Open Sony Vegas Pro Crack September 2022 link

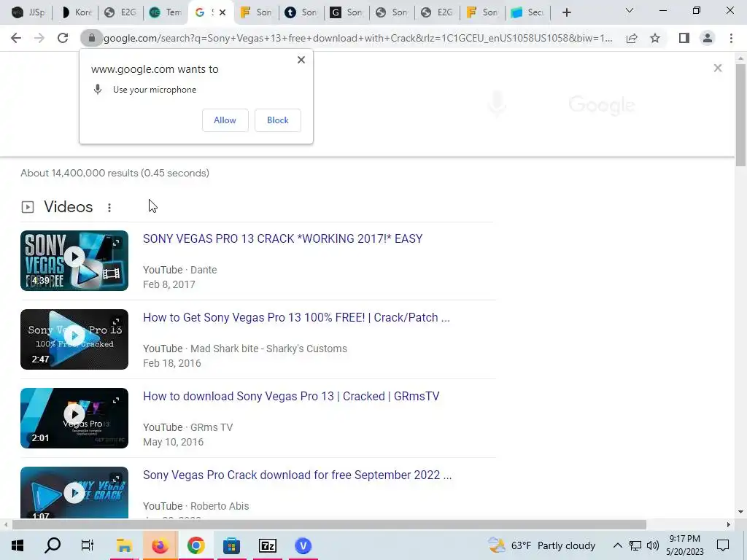pos(298,475)
